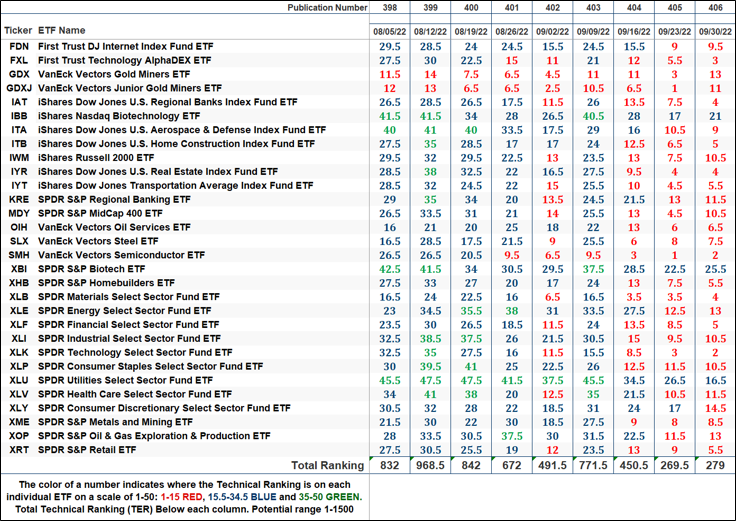Click 'First Trust Technology AlphaDEX ETF' name
Screen dimensions: 736x521
click(x=124, y=61)
